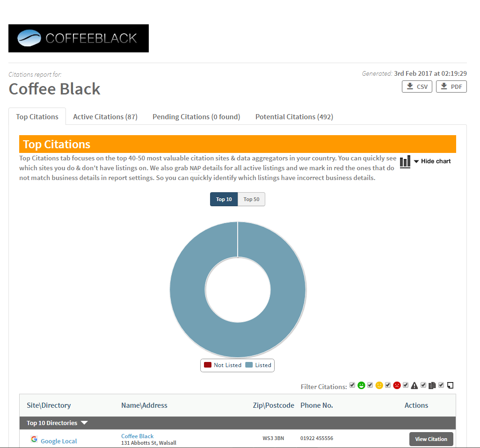Screen dimensions: 480x448
Task: Uncheck the duplicate documents filter checkbox
Action: [x=423, y=385]
